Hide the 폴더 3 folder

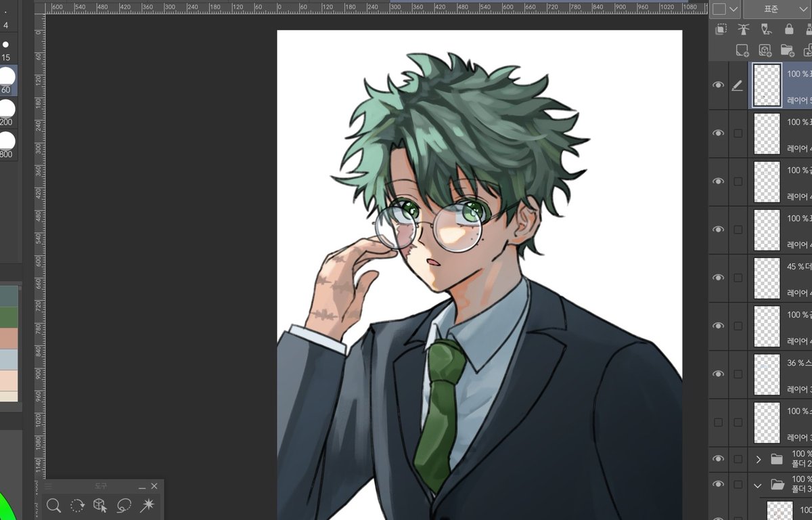(719, 484)
